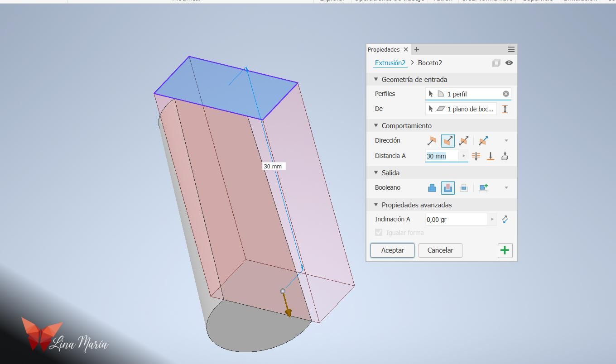This screenshot has height=364, width=616.
Task: Click the Perfiles selection field
Action: click(468, 94)
